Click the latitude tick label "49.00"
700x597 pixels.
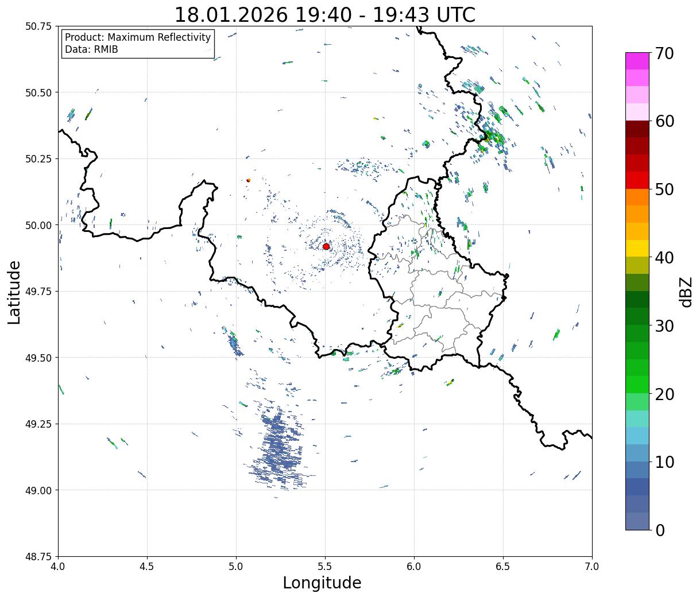(38, 490)
